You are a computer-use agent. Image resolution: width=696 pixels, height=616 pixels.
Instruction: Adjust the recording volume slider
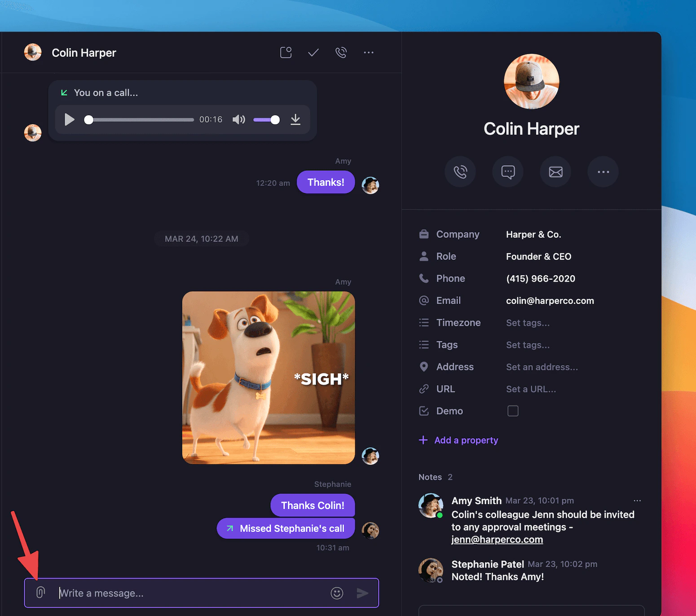click(267, 119)
